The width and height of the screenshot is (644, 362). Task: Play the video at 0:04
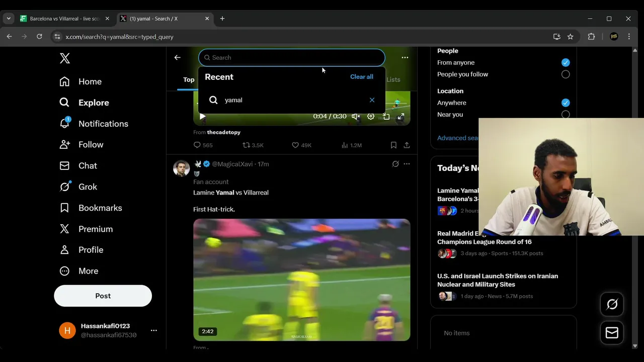pyautogui.click(x=203, y=116)
